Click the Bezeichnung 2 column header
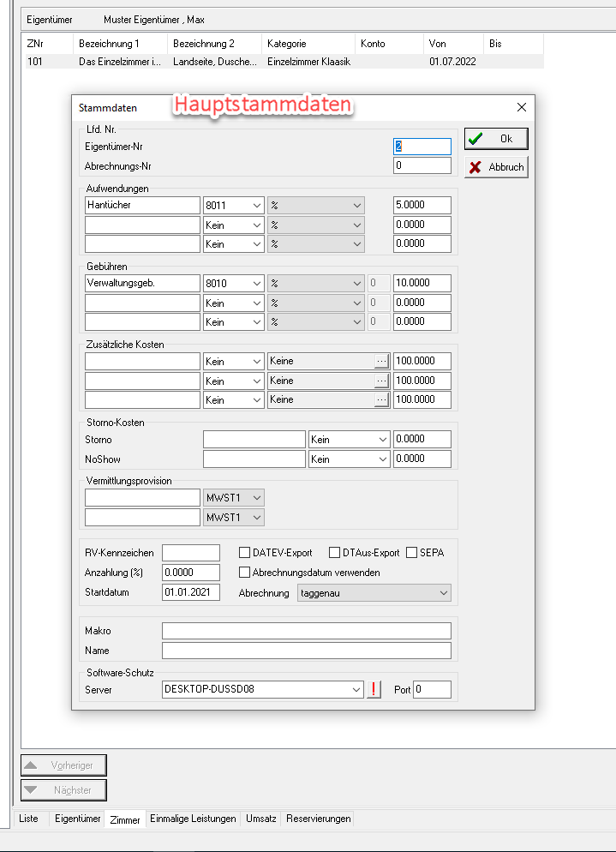Viewport: 616px width, 852px height. point(214,44)
